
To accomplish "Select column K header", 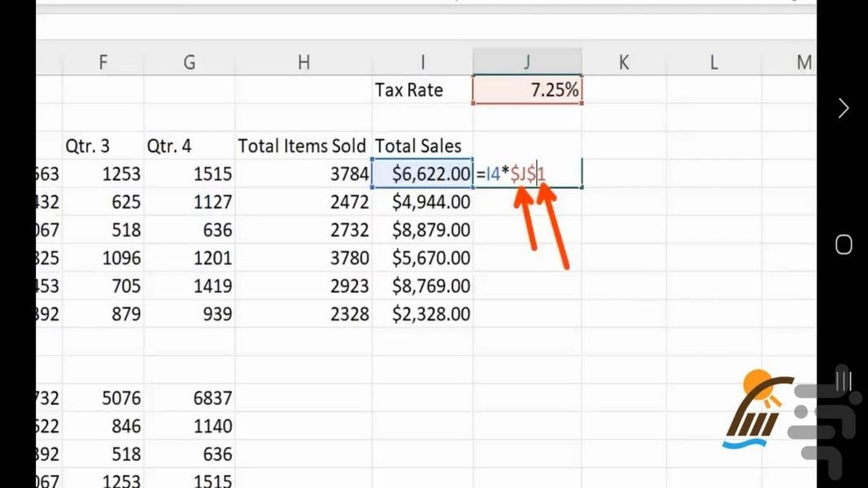I will pyautogui.click(x=623, y=62).
